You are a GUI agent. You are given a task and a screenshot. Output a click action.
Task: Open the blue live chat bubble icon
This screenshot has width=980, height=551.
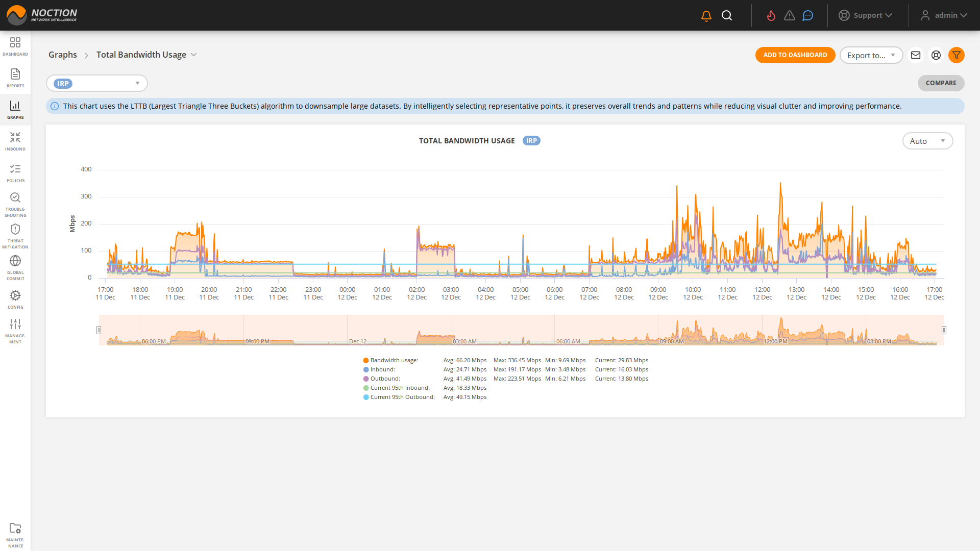tap(807, 15)
